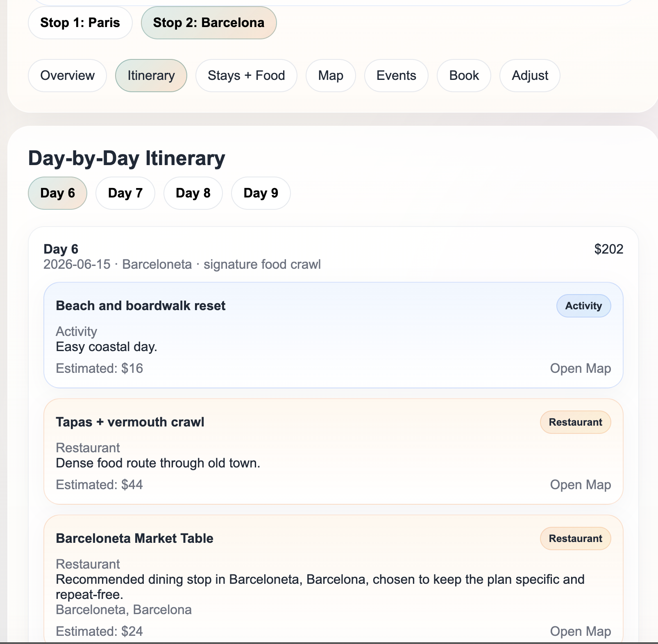View Day 8 itinerary
The height and width of the screenshot is (644, 658).
tap(193, 193)
